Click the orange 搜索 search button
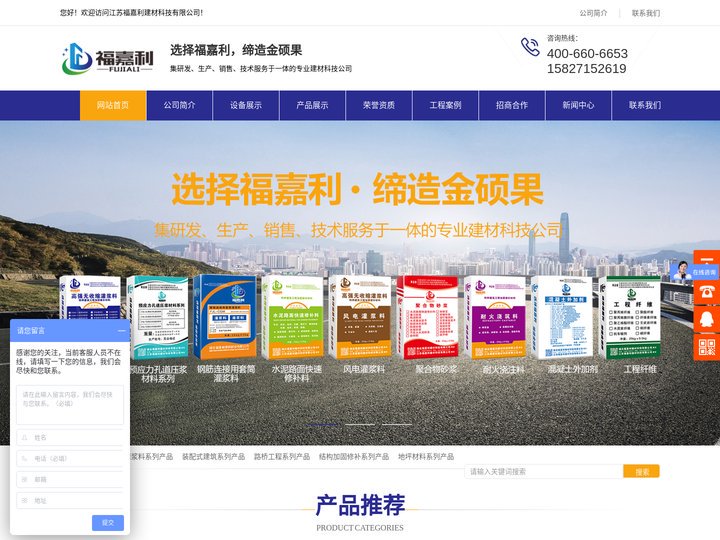Viewport: 720px width, 540px height. pyautogui.click(x=642, y=472)
